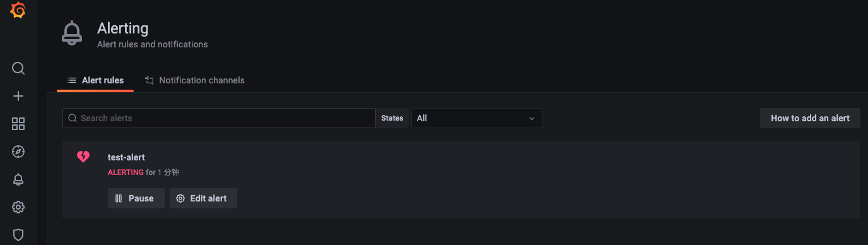Open the sidebar Search magnifier icon
The image size is (868, 245).
(18, 68)
